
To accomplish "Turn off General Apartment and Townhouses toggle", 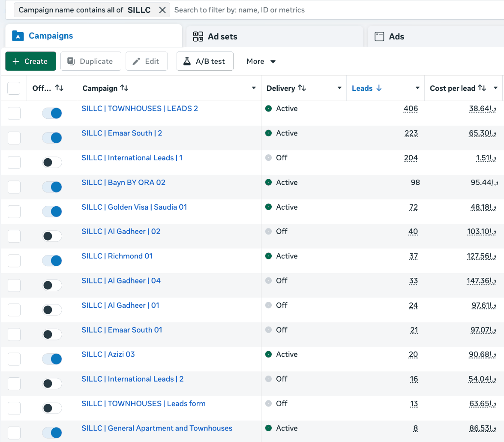I will (52, 433).
